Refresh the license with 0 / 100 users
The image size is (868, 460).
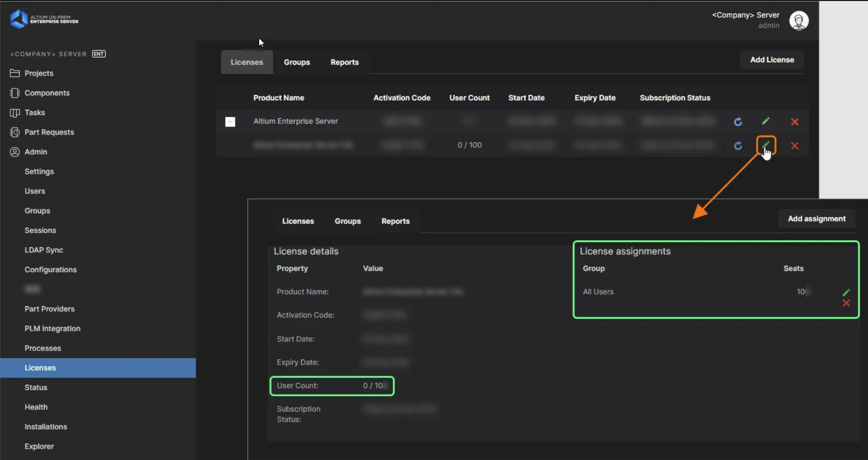click(738, 146)
